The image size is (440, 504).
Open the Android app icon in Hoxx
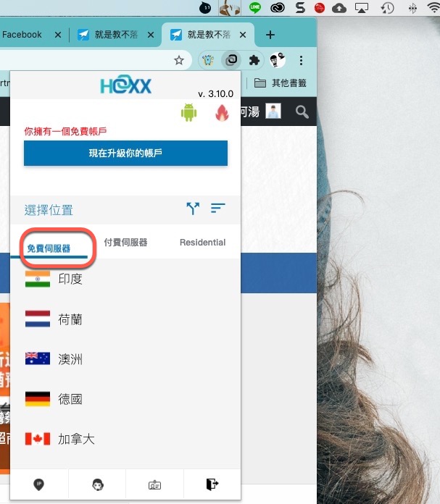point(188,113)
